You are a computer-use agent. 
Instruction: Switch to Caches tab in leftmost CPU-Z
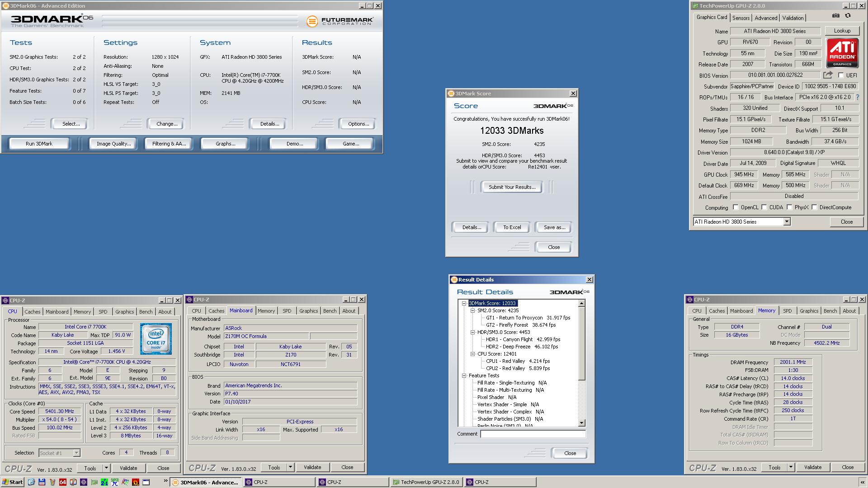point(33,312)
